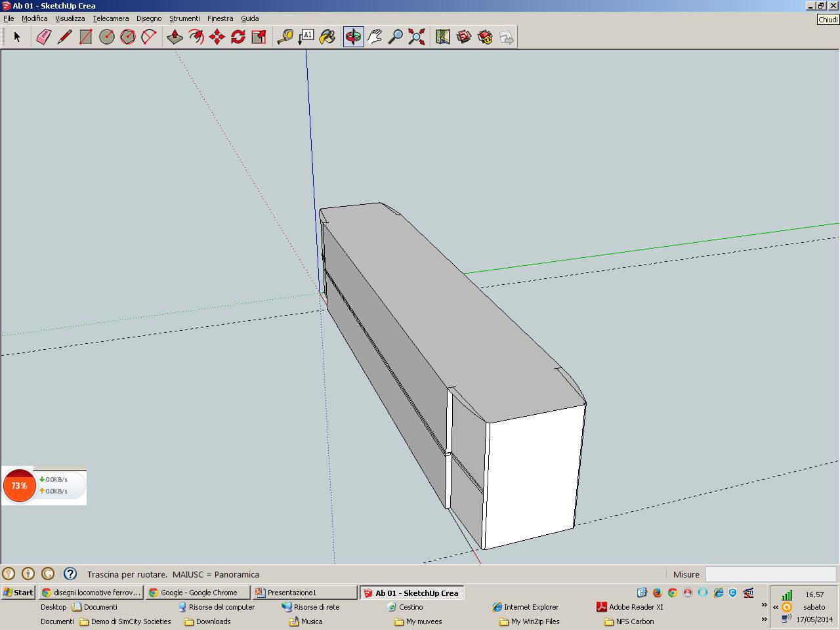Image resolution: width=840 pixels, height=630 pixels.
Task: Open the Add Location map tool
Action: pos(442,37)
